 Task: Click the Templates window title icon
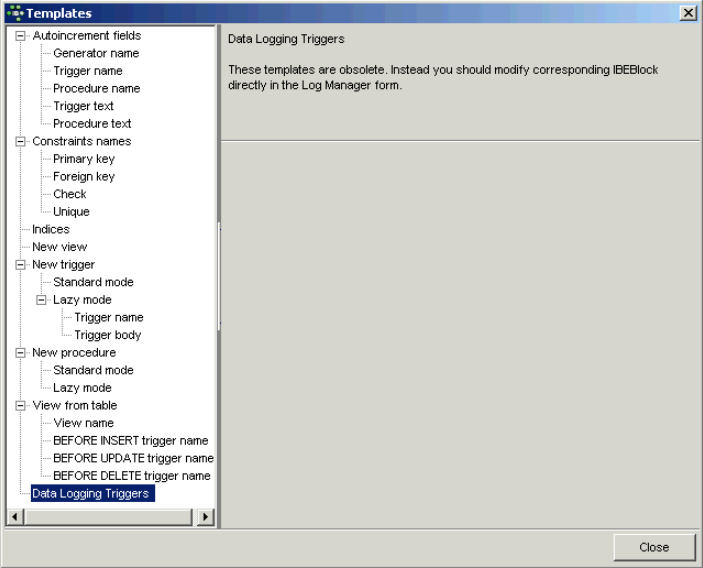tap(15, 13)
